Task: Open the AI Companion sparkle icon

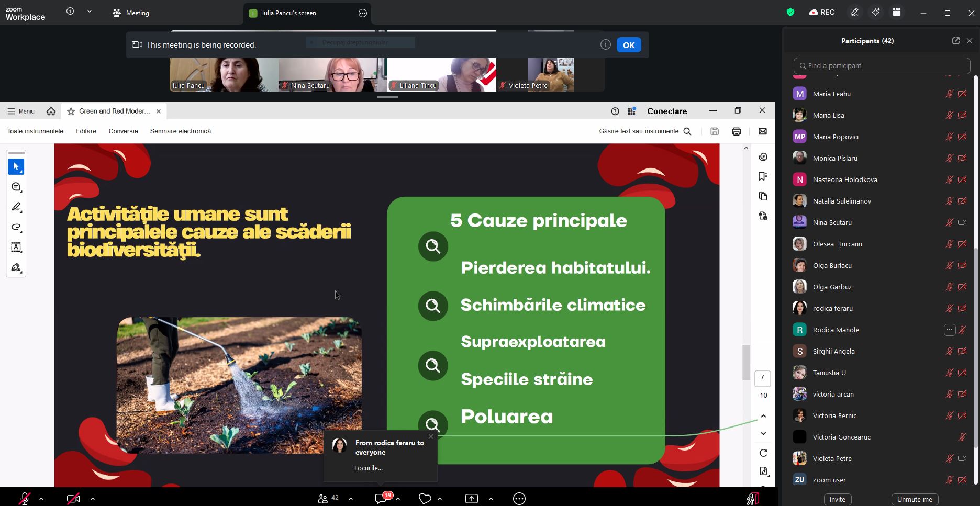Action: click(x=875, y=13)
